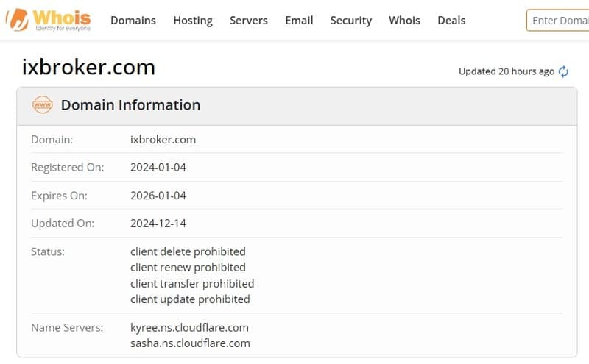Select the Domain value ixbroker.com

pos(163,140)
